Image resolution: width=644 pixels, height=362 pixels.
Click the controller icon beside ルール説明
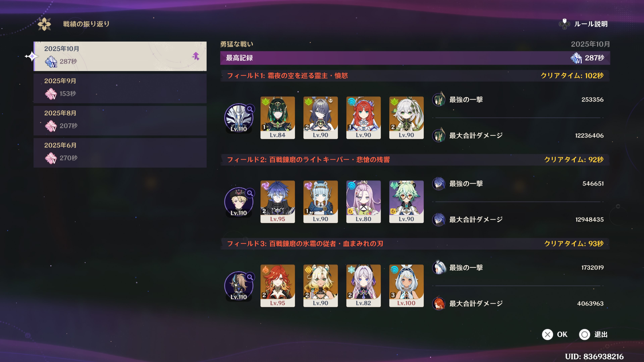click(x=564, y=24)
